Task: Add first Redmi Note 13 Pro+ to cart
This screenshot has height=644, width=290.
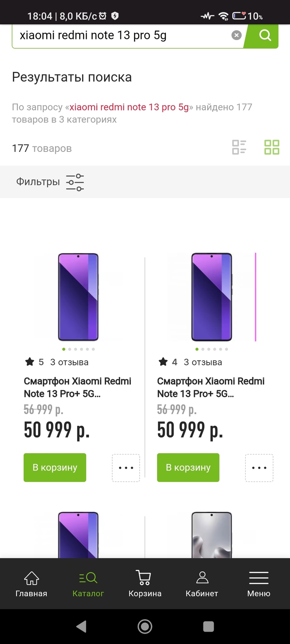Action: 55,468
